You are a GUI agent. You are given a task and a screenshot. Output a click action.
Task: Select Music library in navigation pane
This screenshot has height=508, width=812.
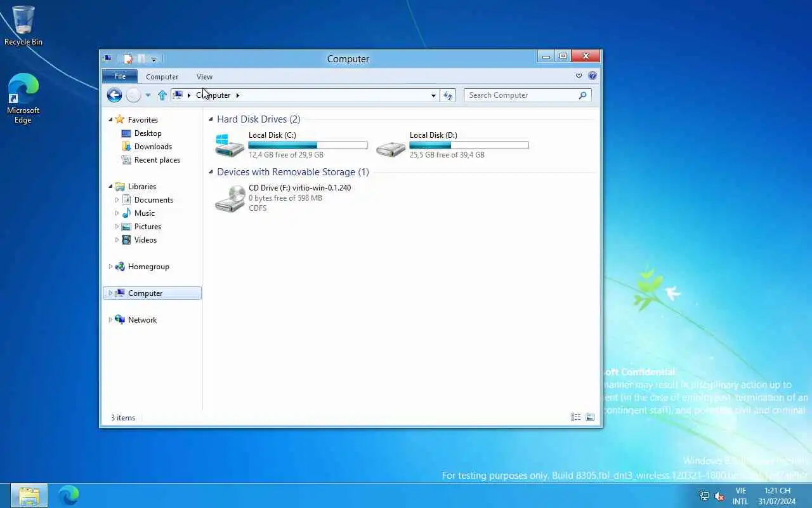[144, 213]
